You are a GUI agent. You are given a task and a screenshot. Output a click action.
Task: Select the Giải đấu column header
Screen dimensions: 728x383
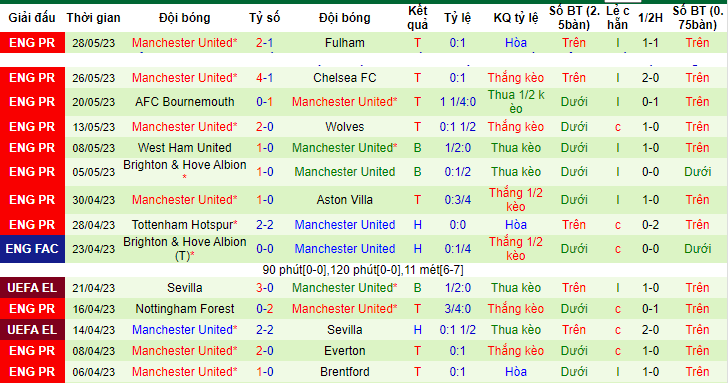click(32, 18)
